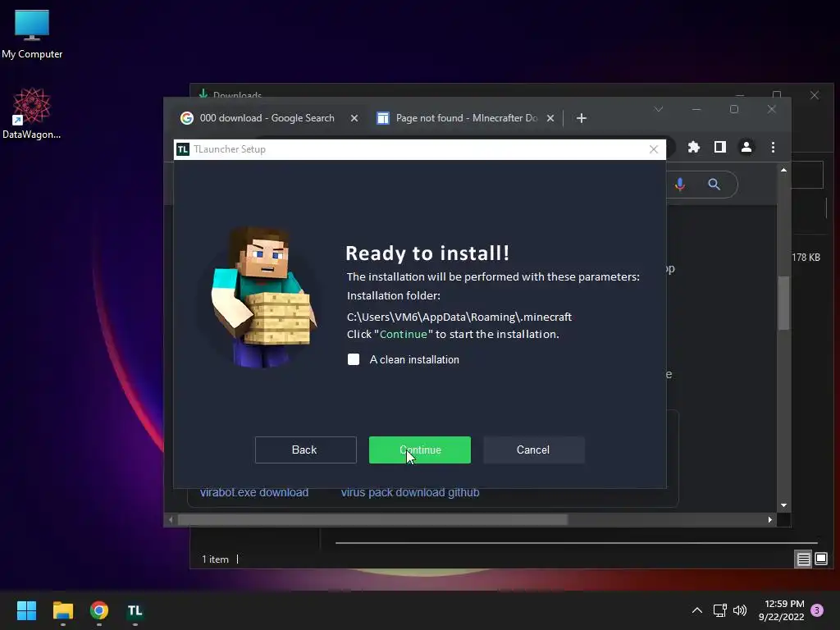Open virabot.exe download link
Image resolution: width=840 pixels, height=630 pixels.
click(x=254, y=492)
